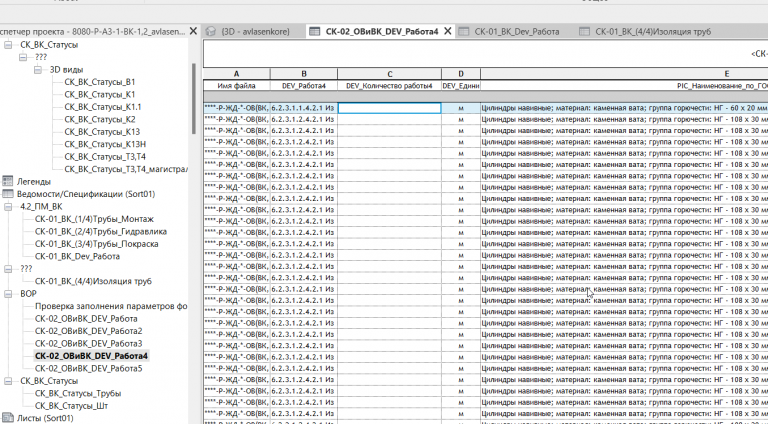Click schedule icon on Изоляция труб tab
The width and height of the screenshot is (768, 424).
point(584,31)
